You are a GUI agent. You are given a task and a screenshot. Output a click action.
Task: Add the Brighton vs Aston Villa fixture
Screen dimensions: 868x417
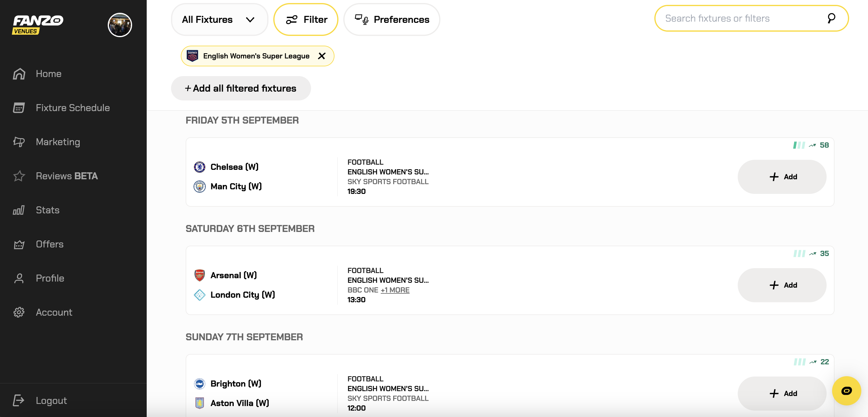pos(782,393)
